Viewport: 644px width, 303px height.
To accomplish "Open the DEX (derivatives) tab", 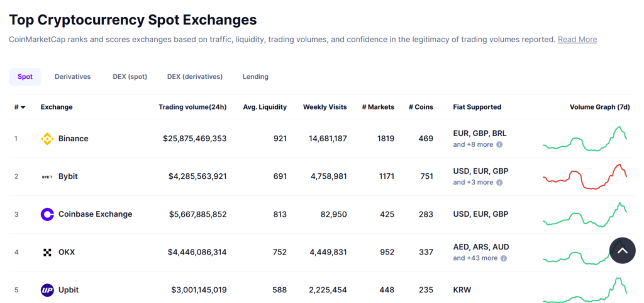I will pyautogui.click(x=195, y=76).
